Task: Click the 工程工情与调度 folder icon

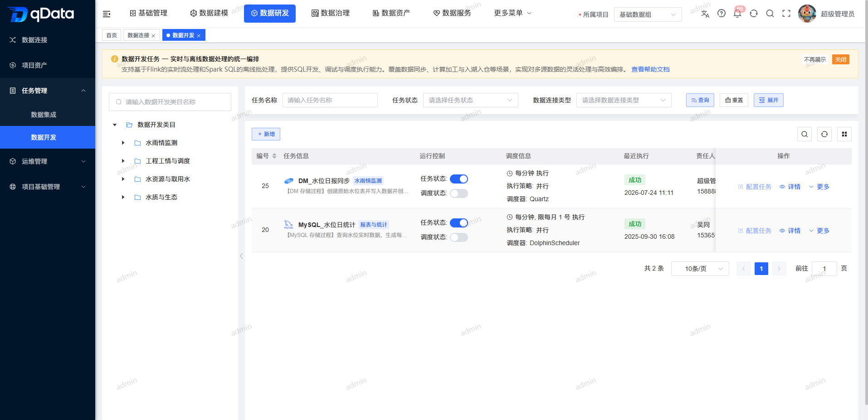Action: [137, 161]
